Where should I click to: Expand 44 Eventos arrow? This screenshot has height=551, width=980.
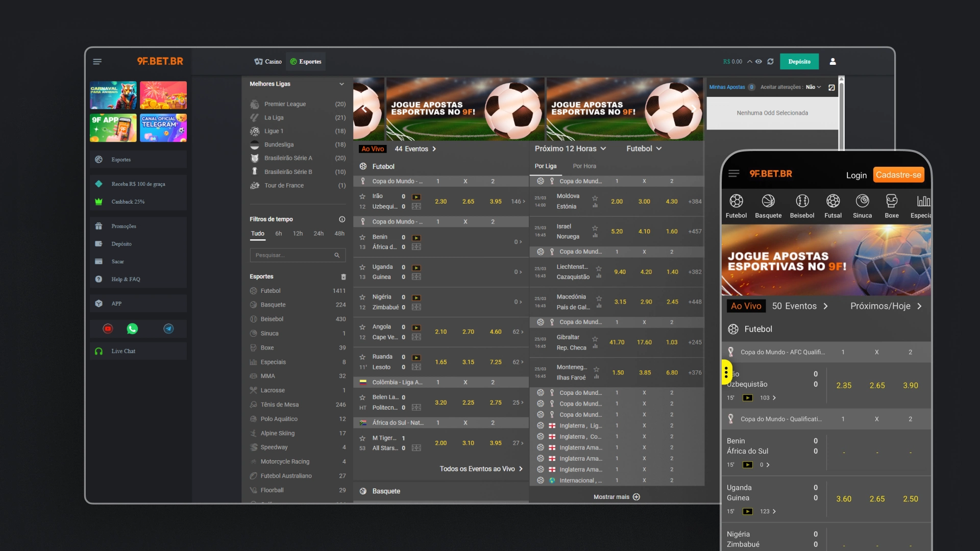(434, 149)
